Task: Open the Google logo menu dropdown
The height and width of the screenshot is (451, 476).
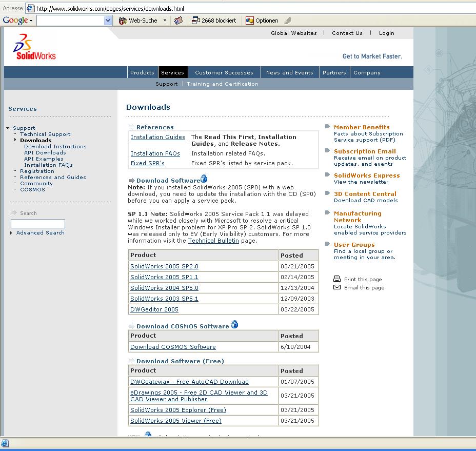Action: click(x=31, y=21)
